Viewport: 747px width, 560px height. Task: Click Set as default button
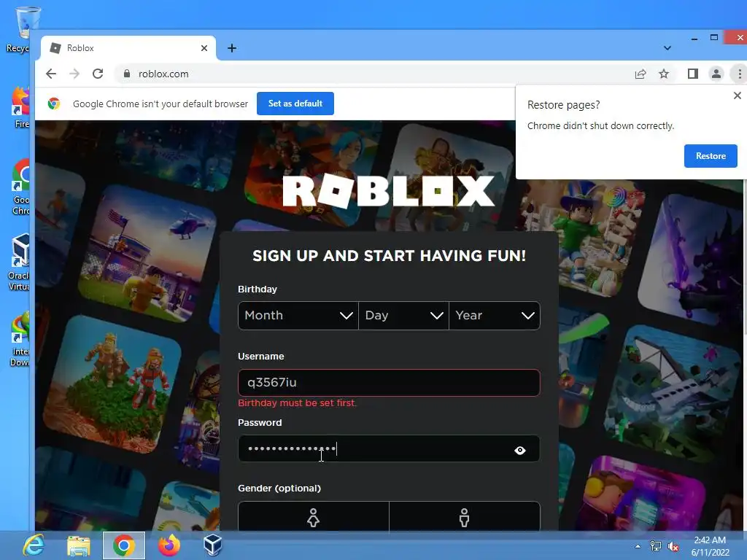[295, 104]
